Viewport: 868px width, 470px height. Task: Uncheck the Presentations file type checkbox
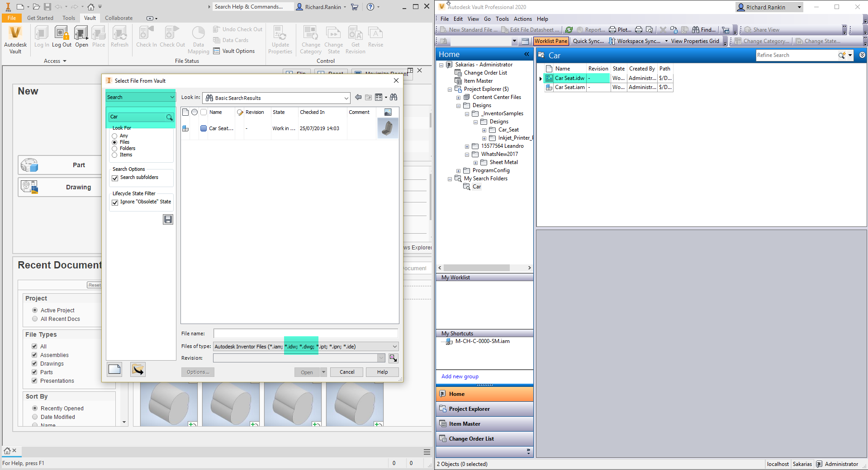coord(34,381)
